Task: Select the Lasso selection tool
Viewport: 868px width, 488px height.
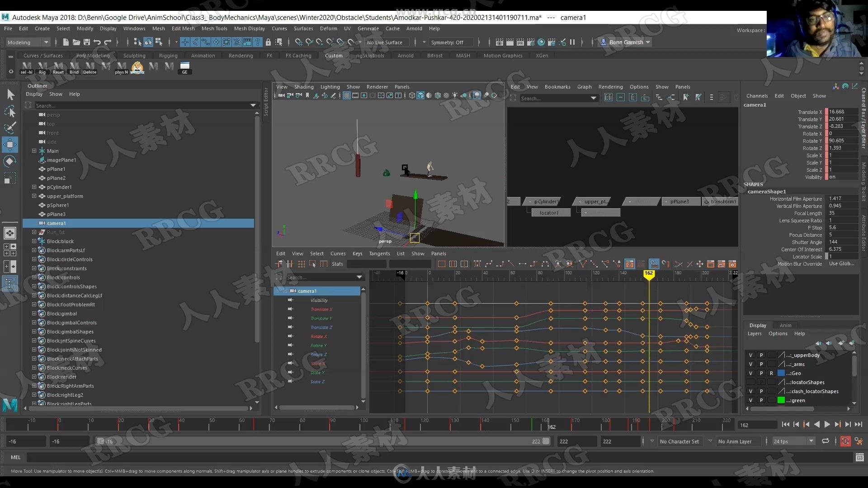Action: pos(10,110)
